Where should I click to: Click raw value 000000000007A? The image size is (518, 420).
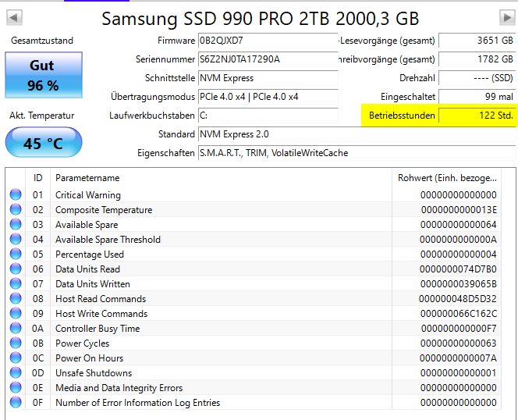458,358
